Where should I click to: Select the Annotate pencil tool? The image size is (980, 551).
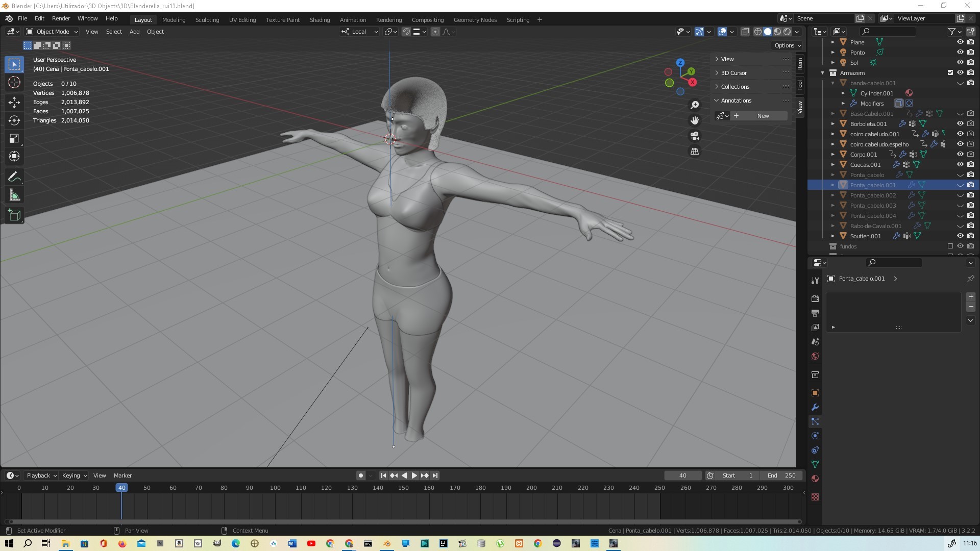tap(14, 177)
